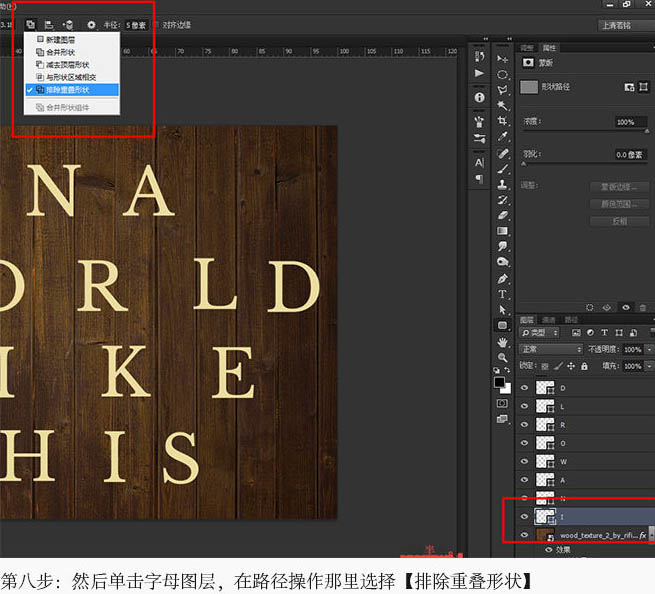Select the Crop tool

(x=503, y=121)
